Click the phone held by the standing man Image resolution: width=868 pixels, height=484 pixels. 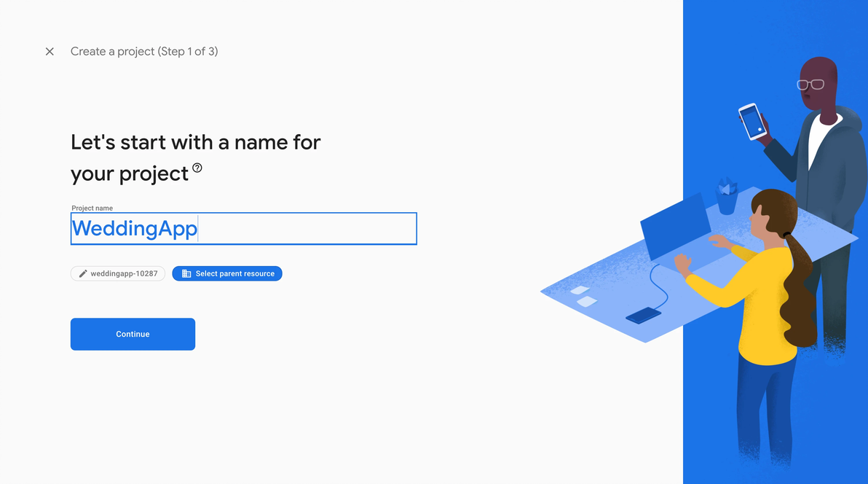coord(752,121)
